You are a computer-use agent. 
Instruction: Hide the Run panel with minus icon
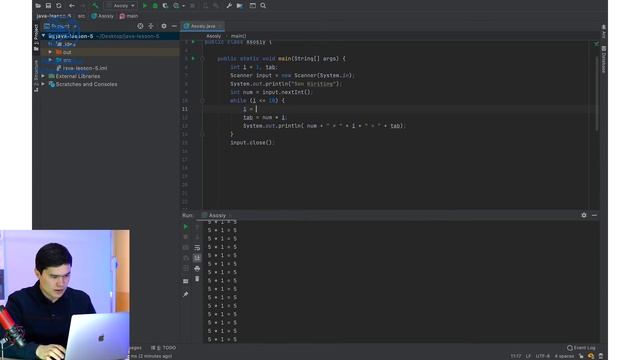pos(594,215)
